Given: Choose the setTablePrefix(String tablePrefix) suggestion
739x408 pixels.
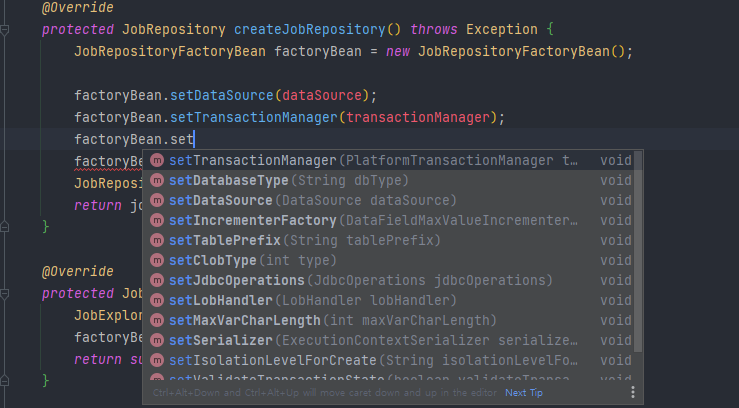Looking at the screenshot, I should point(388,241).
